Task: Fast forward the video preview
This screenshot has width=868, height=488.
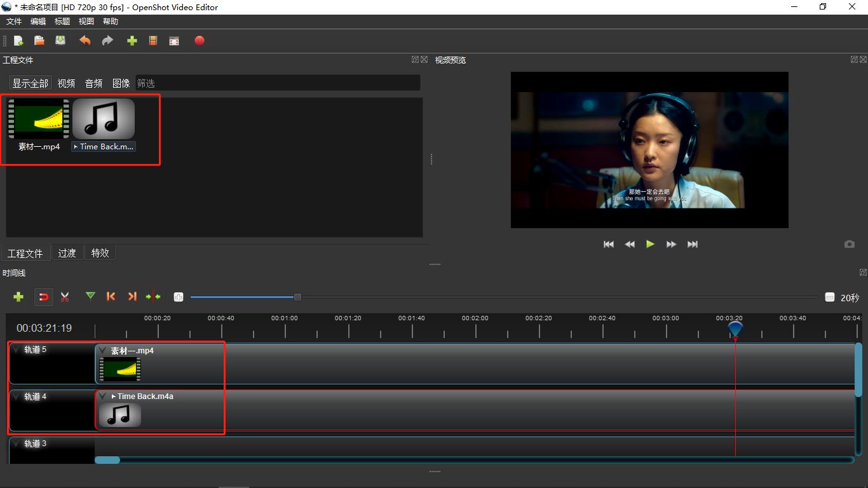Action: click(671, 244)
